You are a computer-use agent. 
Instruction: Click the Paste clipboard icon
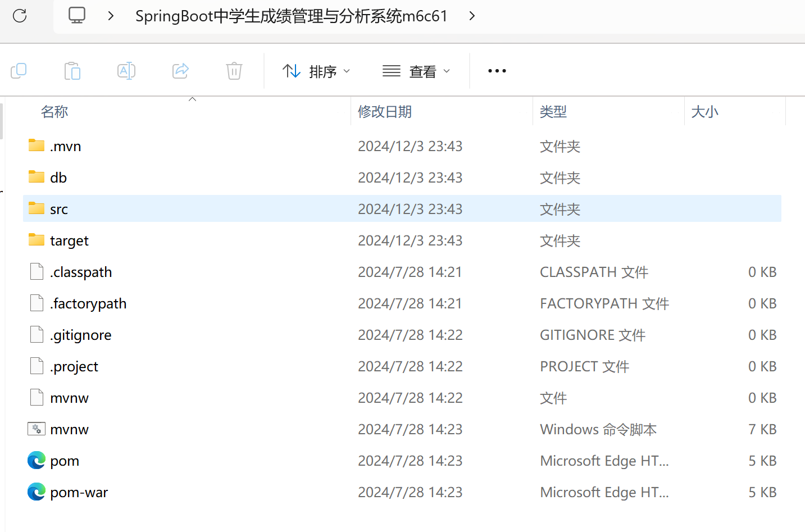click(72, 71)
